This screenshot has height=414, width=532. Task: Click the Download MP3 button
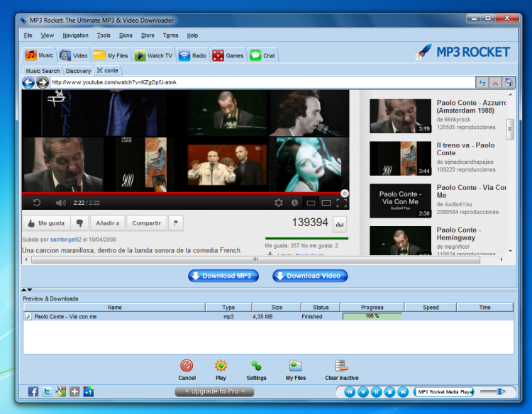pyautogui.click(x=223, y=276)
